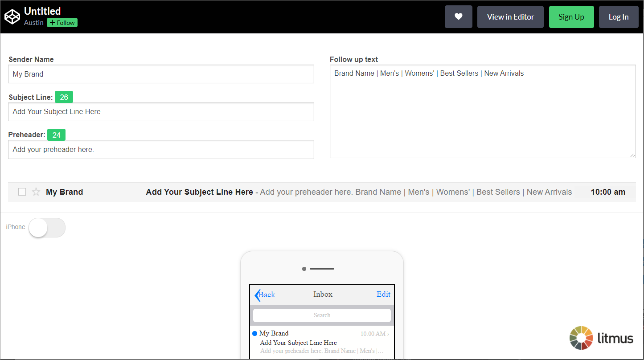This screenshot has width=644, height=360.
Task: Open the Austin author link
Action: click(33, 23)
